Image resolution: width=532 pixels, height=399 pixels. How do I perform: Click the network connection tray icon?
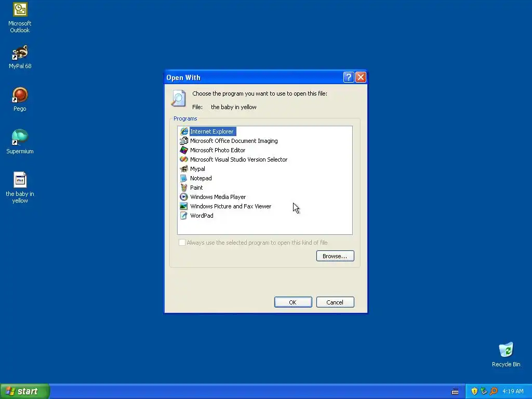(x=484, y=391)
